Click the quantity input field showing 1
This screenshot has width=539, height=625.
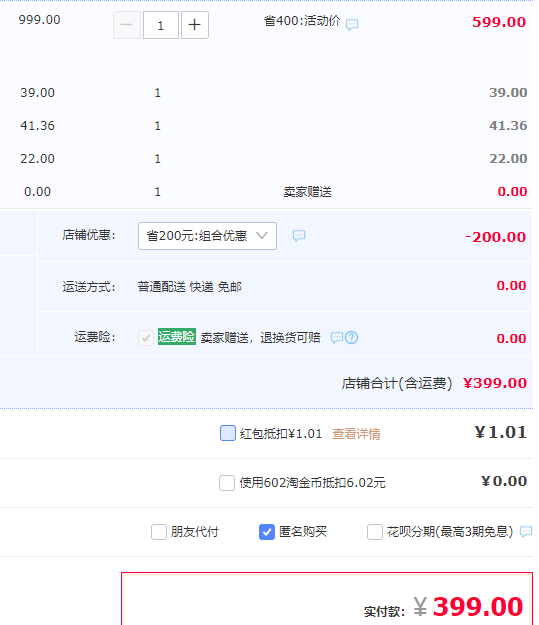161,25
